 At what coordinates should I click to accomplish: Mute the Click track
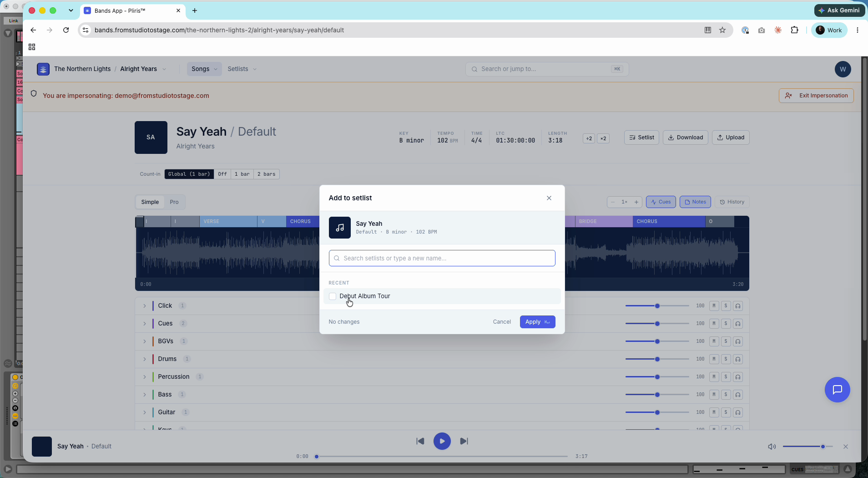click(714, 306)
